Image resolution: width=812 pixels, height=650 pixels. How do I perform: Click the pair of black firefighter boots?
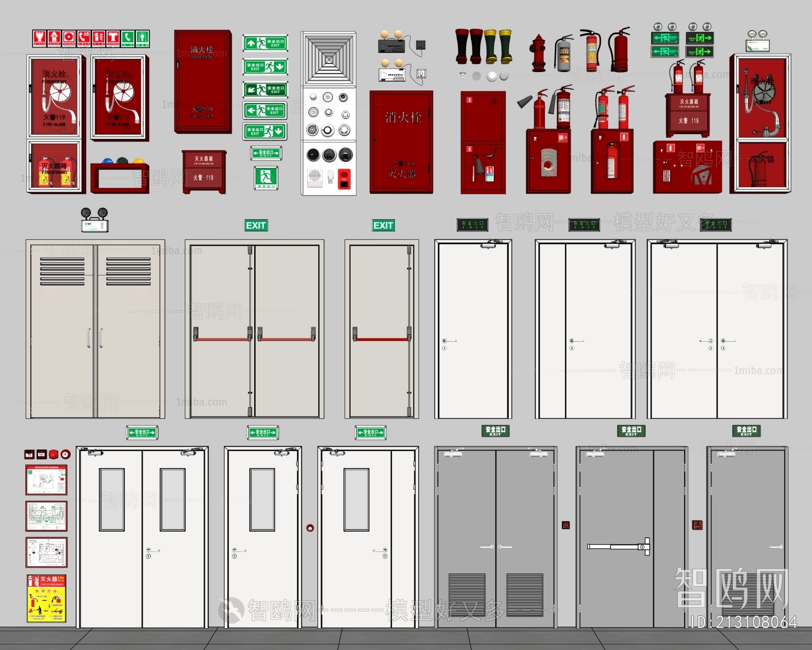coord(469,46)
